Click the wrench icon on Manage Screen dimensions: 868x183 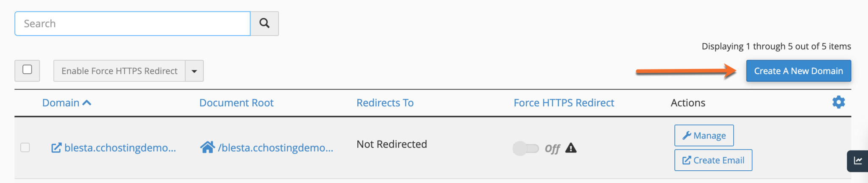point(687,136)
